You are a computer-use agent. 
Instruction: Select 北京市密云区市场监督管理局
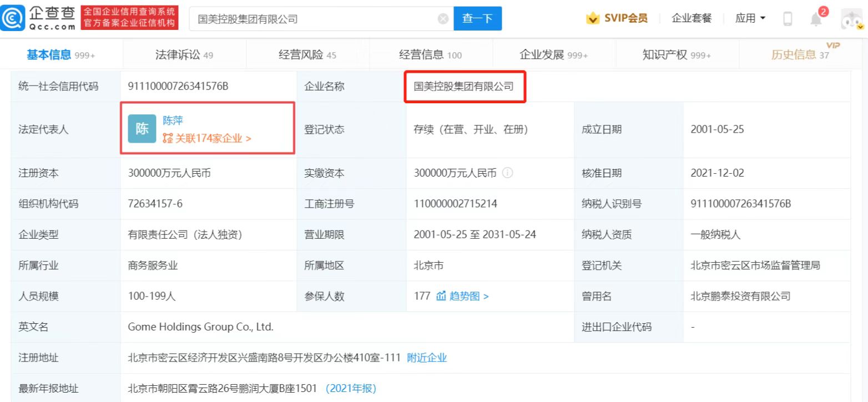pyautogui.click(x=755, y=265)
